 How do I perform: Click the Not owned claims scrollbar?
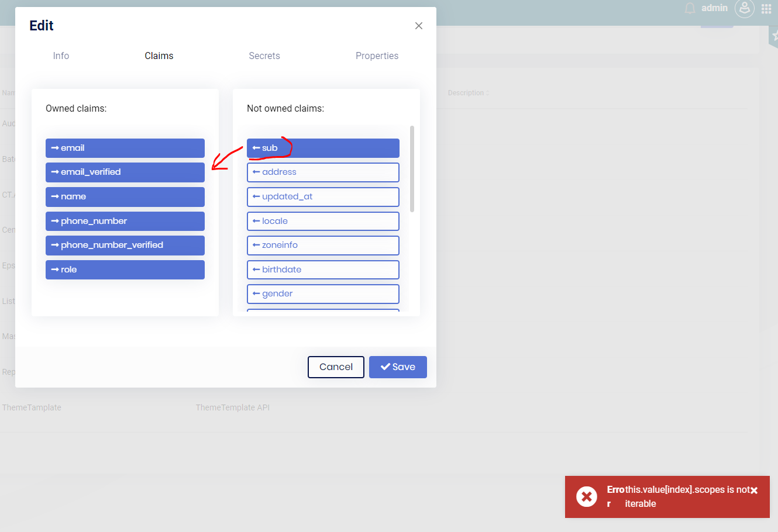pos(412,169)
